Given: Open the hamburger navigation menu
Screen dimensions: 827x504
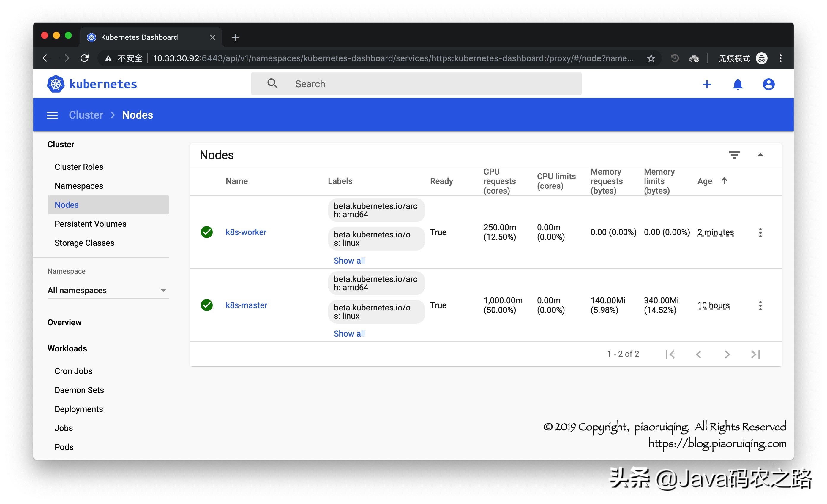Looking at the screenshot, I should (52, 115).
